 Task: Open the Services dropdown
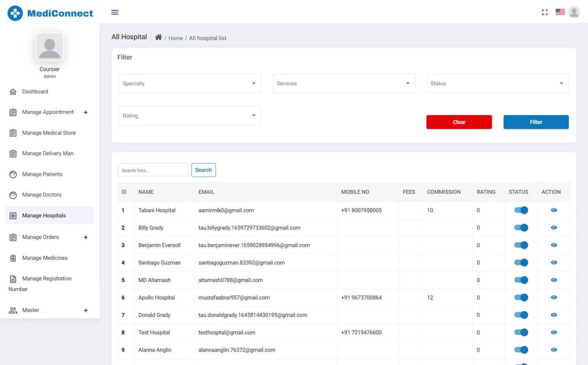click(x=343, y=83)
